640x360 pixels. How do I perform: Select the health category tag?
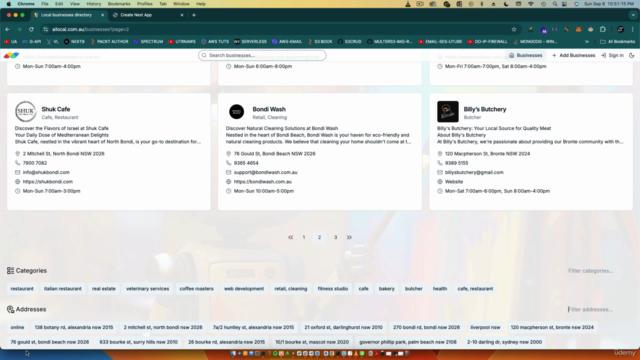tap(440, 289)
